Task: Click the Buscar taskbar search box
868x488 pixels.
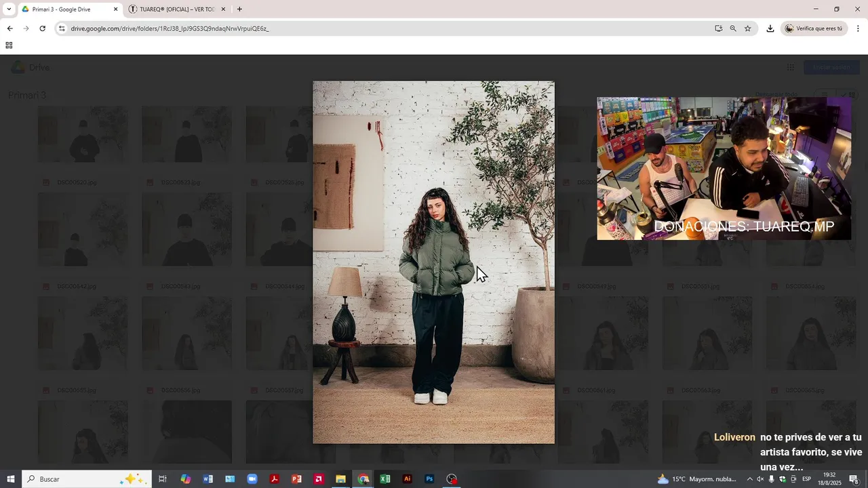Action: (x=86, y=479)
